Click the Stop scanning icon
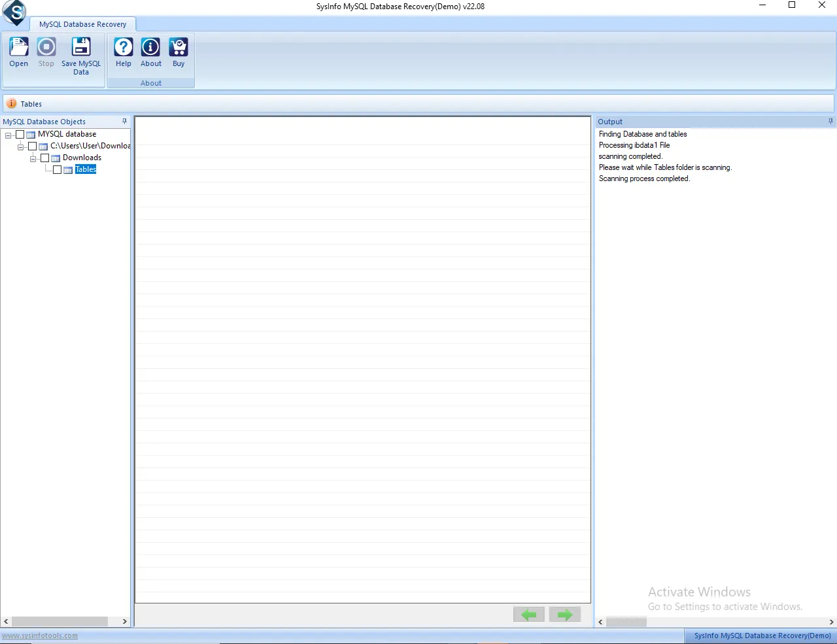Screen dimensions: 837x644 click(46, 47)
